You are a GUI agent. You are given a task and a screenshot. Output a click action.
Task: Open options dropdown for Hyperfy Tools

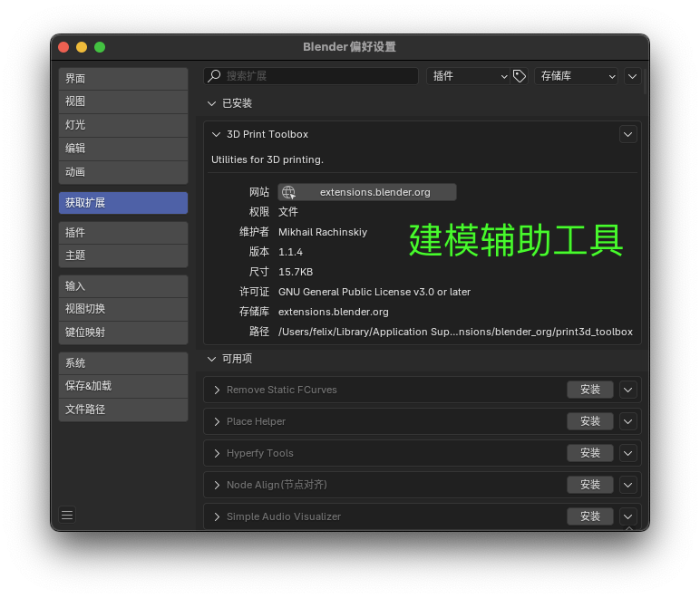pyautogui.click(x=627, y=453)
